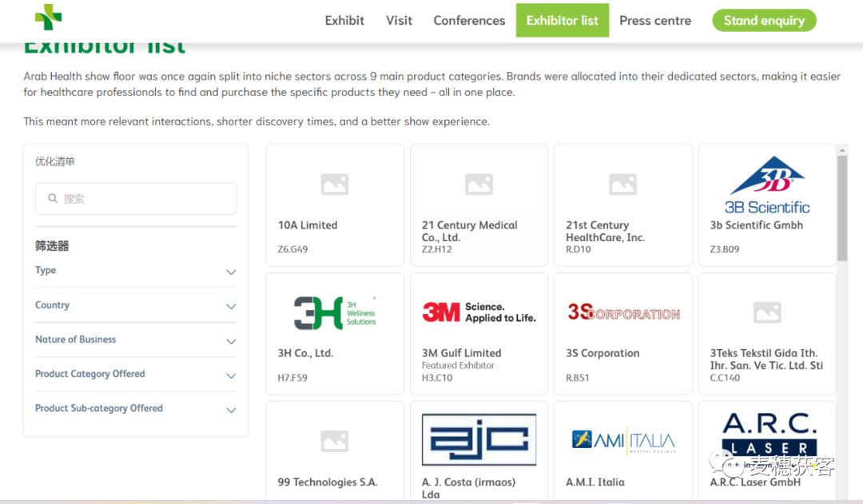Click stand number Z2.H12
Screen dimensions: 863x504
pos(437,249)
